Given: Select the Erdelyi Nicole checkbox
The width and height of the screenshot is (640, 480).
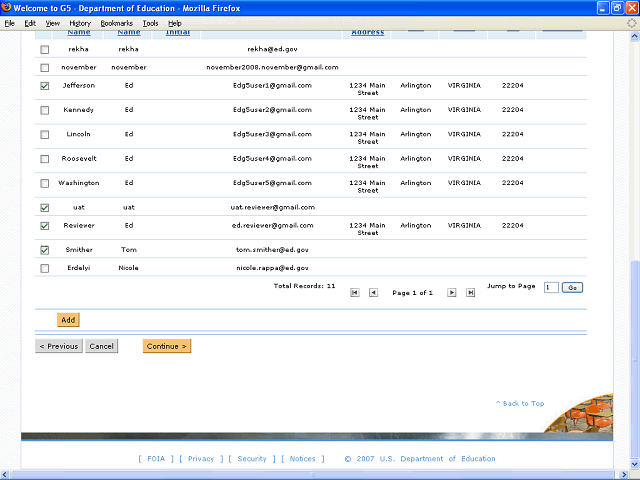Looking at the screenshot, I should [44, 268].
